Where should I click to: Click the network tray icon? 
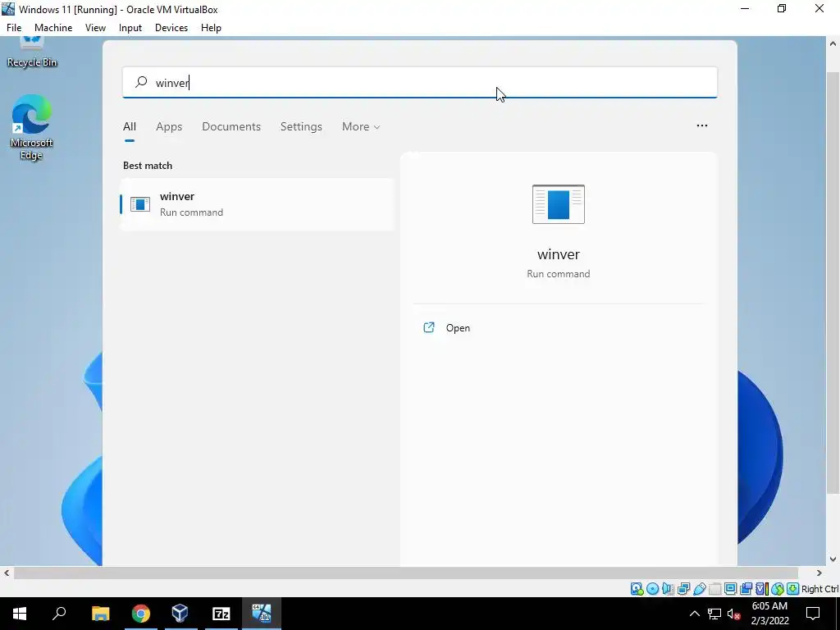(x=714, y=614)
